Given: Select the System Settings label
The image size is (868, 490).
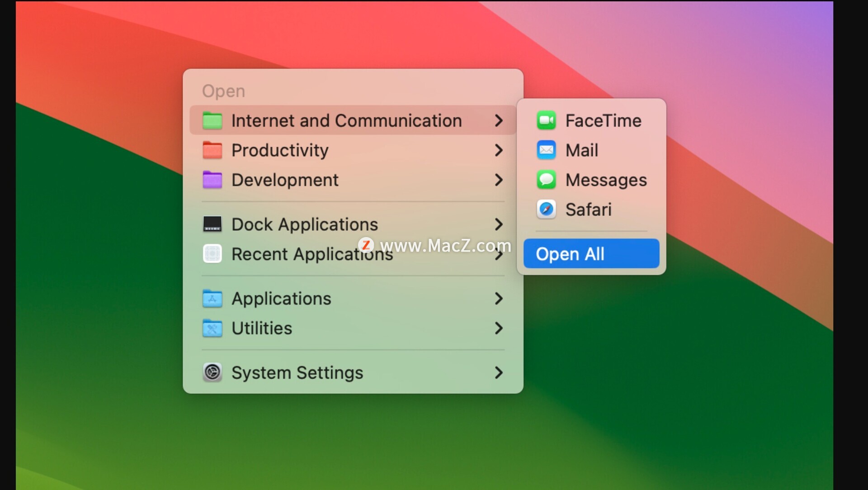Looking at the screenshot, I should (x=297, y=373).
